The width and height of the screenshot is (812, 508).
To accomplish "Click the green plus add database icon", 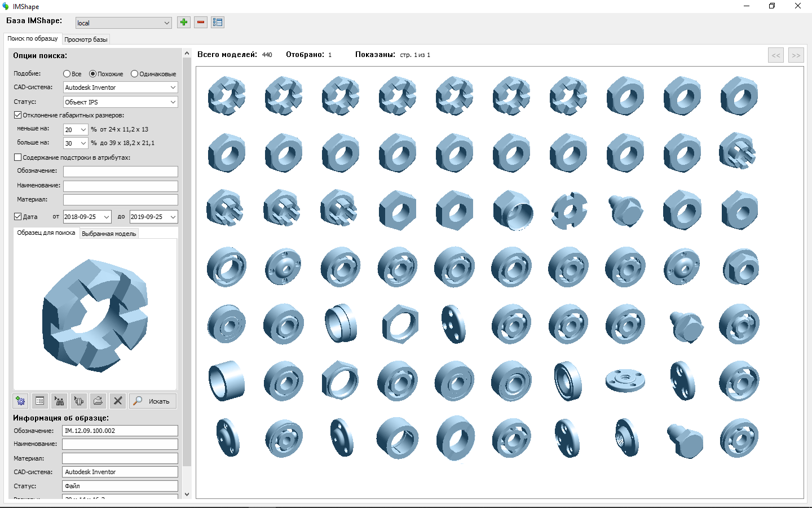I will click(184, 23).
